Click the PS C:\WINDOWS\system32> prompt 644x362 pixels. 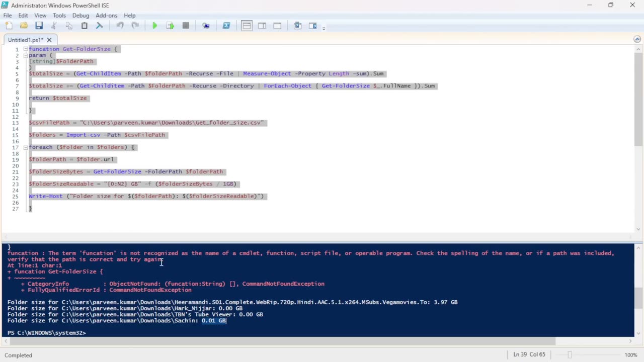point(46,333)
